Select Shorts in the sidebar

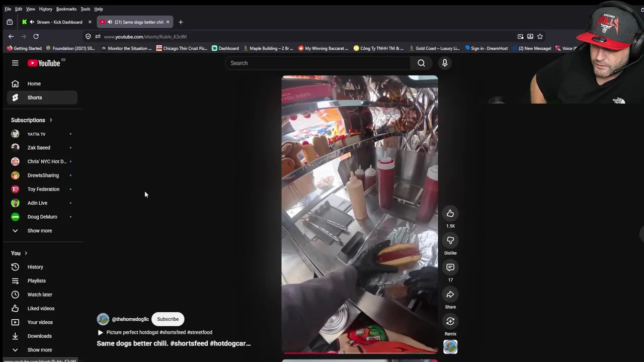[42, 98]
